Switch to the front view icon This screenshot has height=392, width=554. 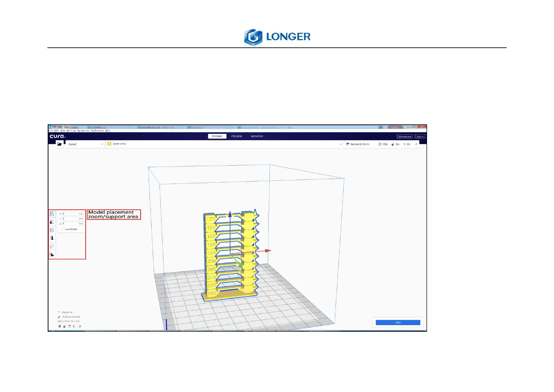coord(64,327)
